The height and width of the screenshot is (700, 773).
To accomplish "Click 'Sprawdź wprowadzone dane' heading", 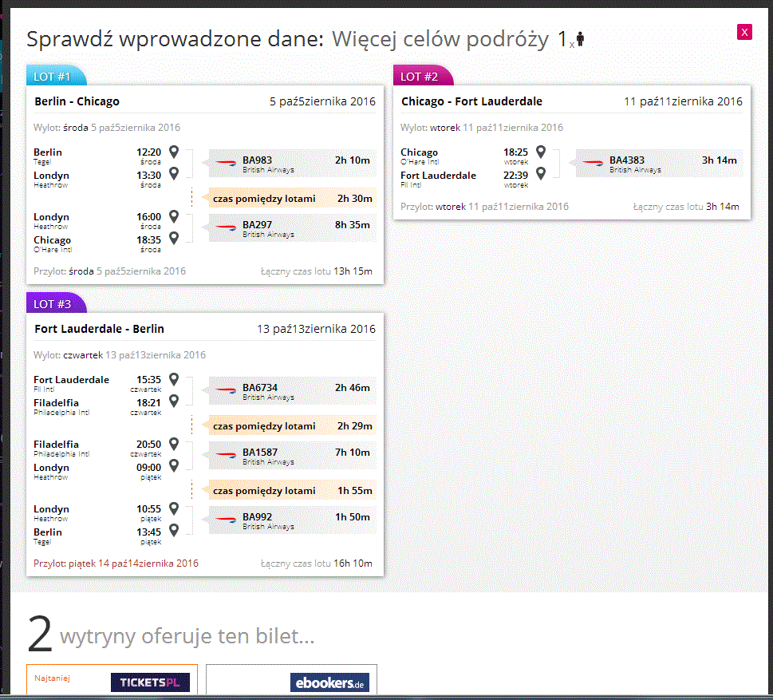I will [175, 39].
